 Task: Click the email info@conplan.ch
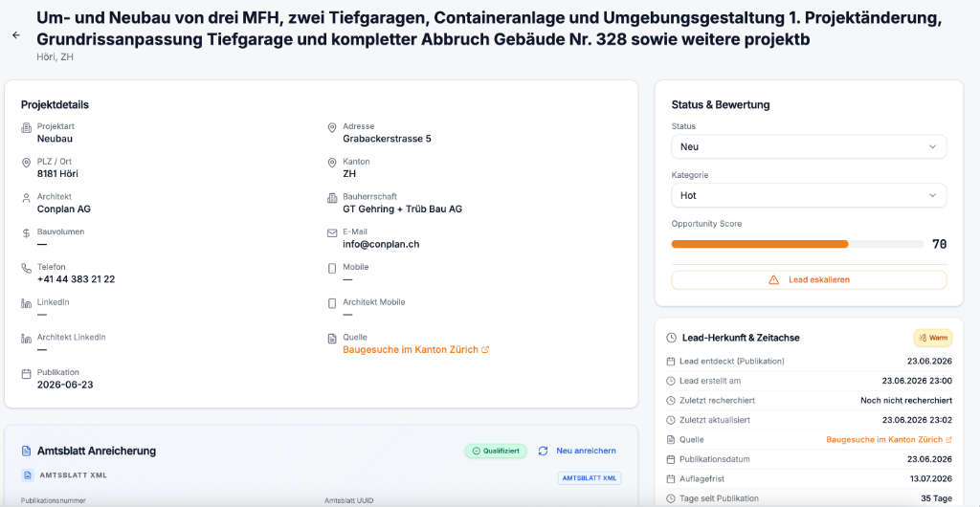[381, 244]
